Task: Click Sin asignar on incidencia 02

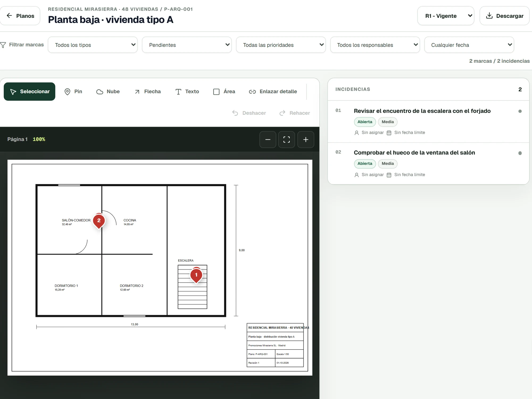Action: coord(369,175)
